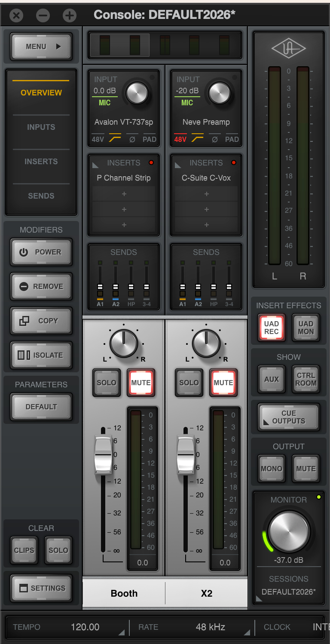This screenshot has height=644, width=330.
Task: Switch to the INPUTS view tab
Action: click(41, 127)
